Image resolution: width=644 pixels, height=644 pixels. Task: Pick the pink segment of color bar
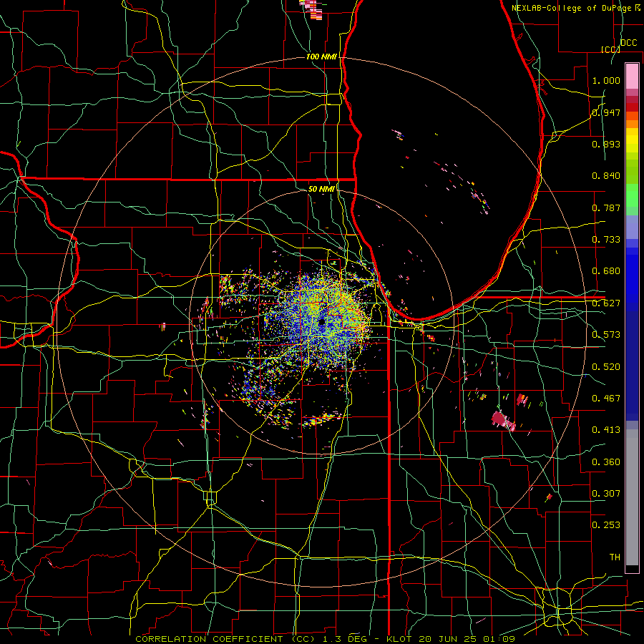click(632, 77)
